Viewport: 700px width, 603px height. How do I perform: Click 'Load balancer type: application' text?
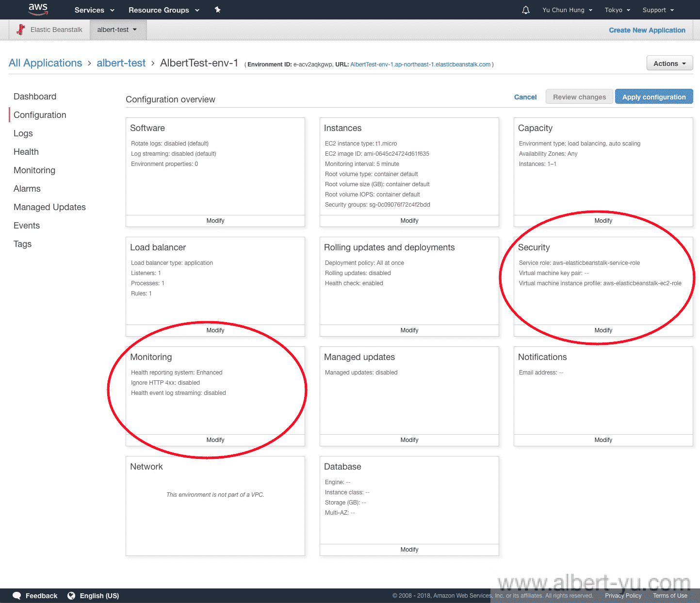point(172,263)
